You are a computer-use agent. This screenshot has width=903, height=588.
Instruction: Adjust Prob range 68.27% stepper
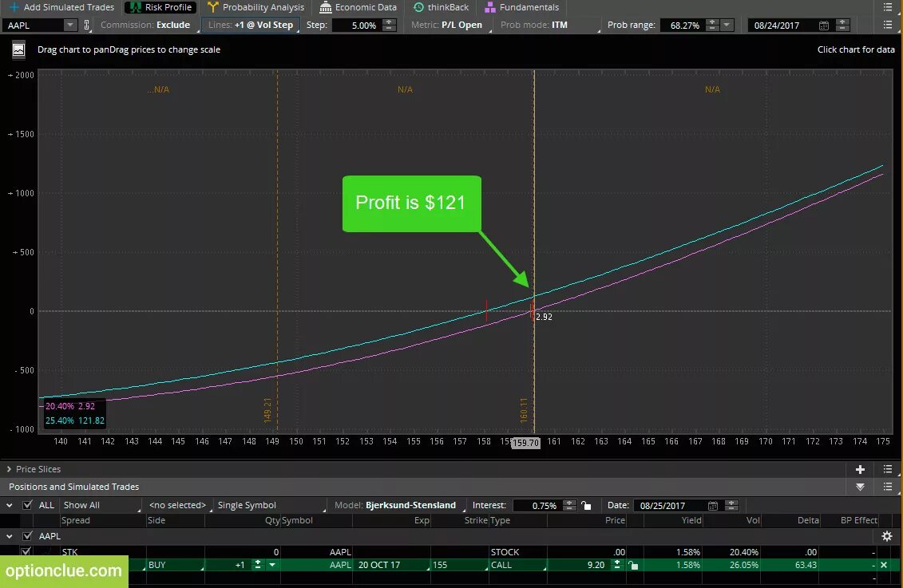pyautogui.click(x=712, y=25)
